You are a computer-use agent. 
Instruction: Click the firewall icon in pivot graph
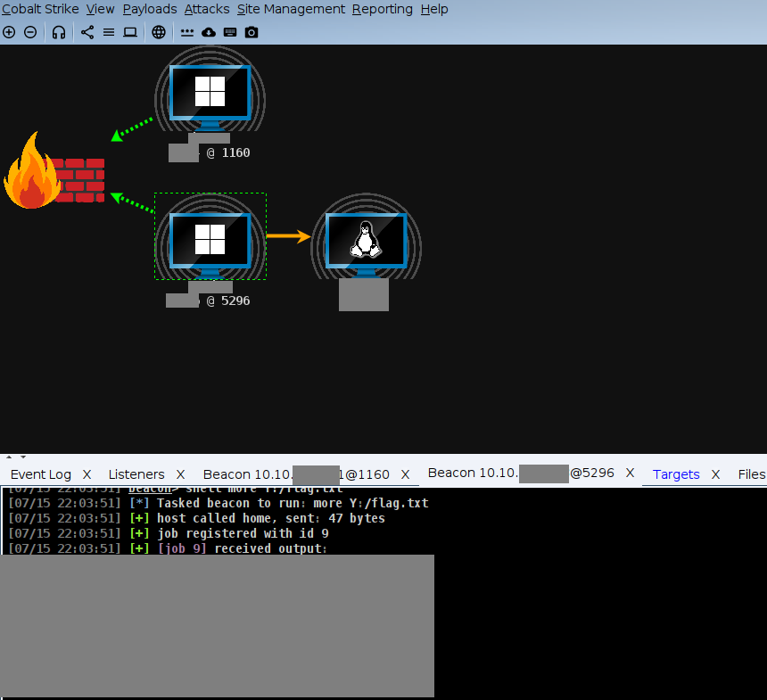[54, 173]
